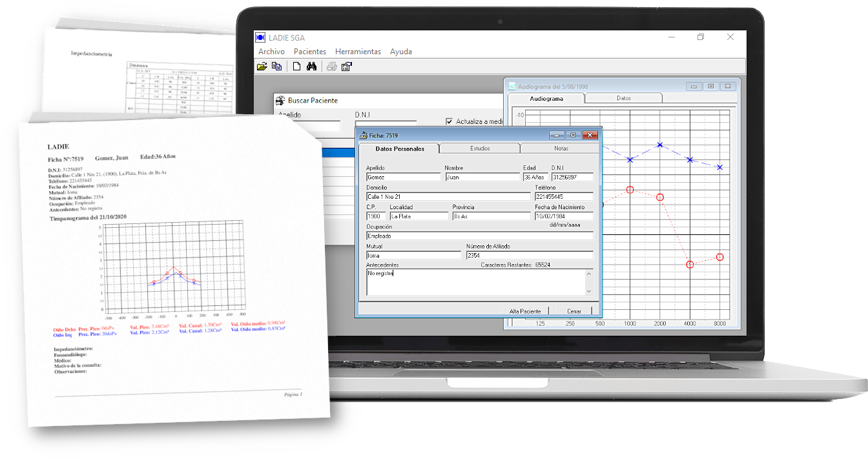The width and height of the screenshot is (868, 459).
Task: Click the Edad field showing 36 Años
Action: click(535, 177)
